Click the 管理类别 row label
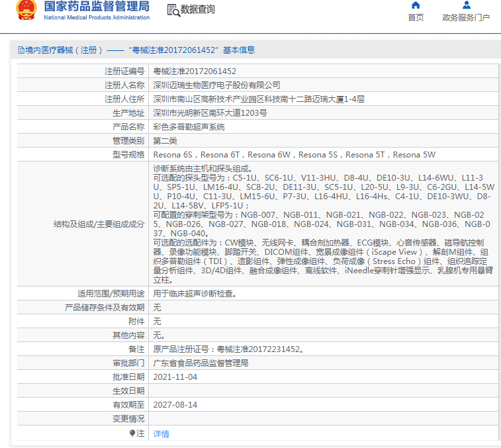501x448 pixels. 128,141
